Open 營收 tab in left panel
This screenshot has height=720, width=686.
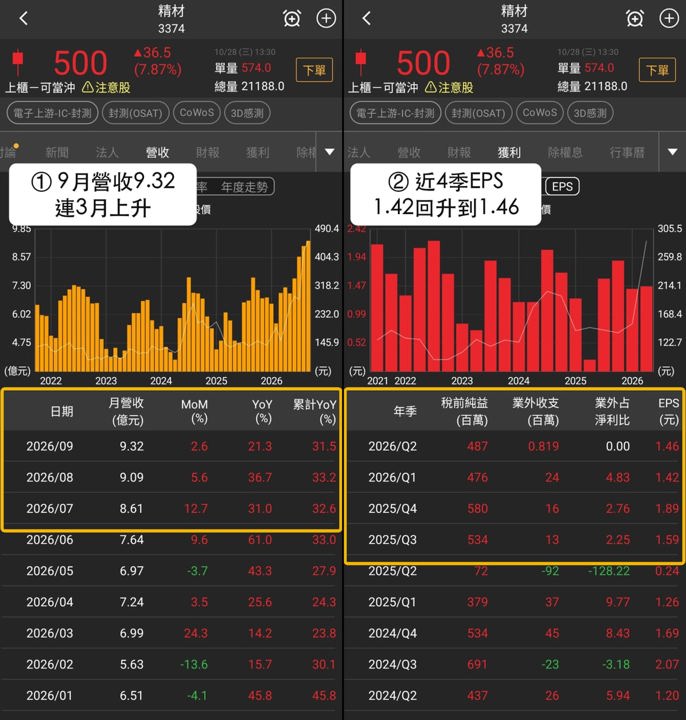(x=157, y=152)
